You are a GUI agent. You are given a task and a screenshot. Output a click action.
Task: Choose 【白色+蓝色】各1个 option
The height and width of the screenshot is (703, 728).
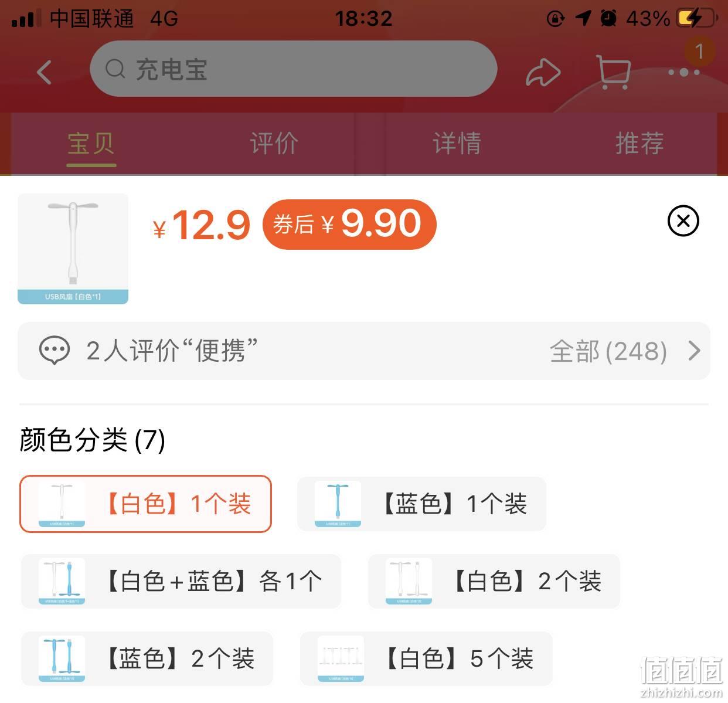(x=181, y=581)
